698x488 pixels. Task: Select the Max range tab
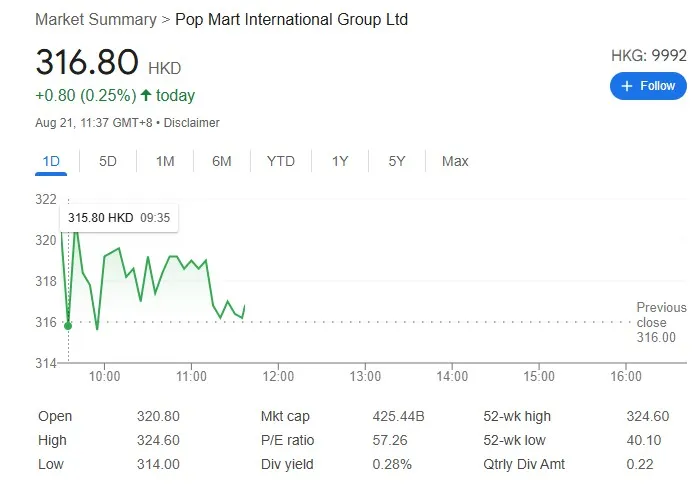455,161
